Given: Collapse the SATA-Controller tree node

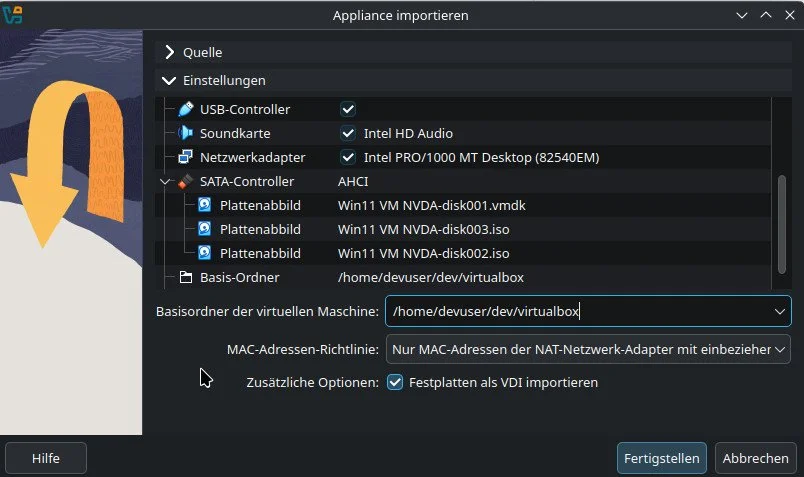Looking at the screenshot, I should [x=165, y=182].
